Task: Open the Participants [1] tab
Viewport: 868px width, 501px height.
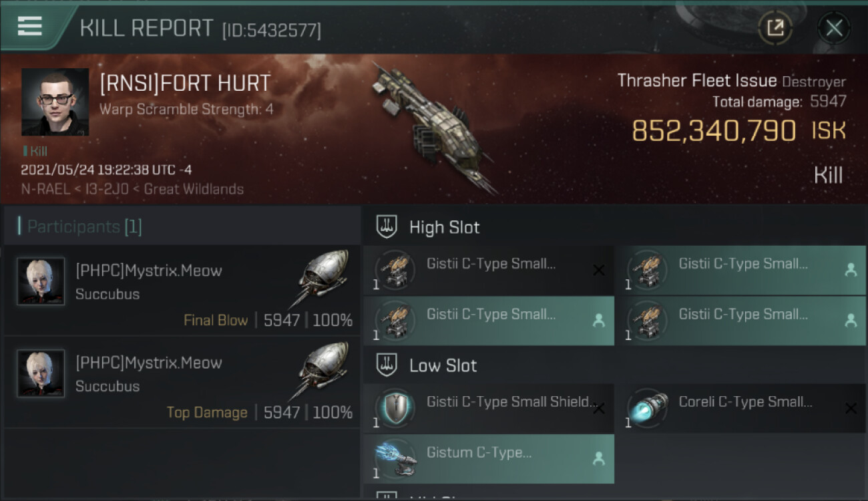Action: point(80,226)
